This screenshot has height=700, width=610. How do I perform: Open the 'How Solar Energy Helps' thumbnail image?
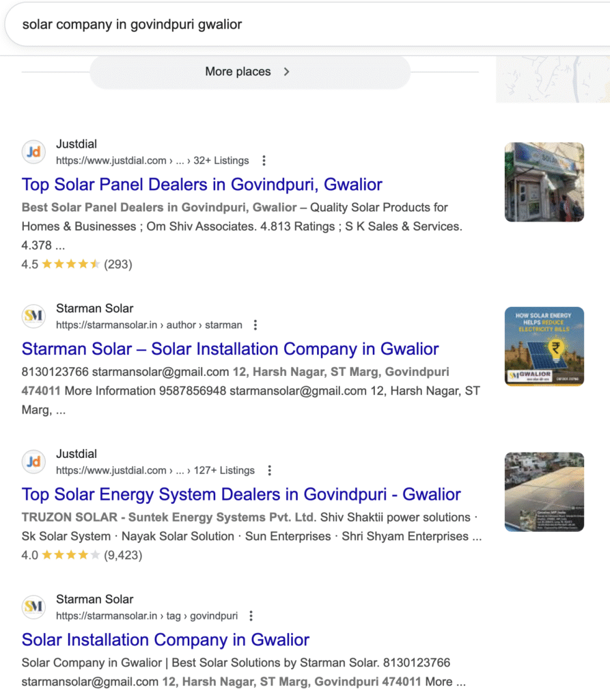(544, 346)
